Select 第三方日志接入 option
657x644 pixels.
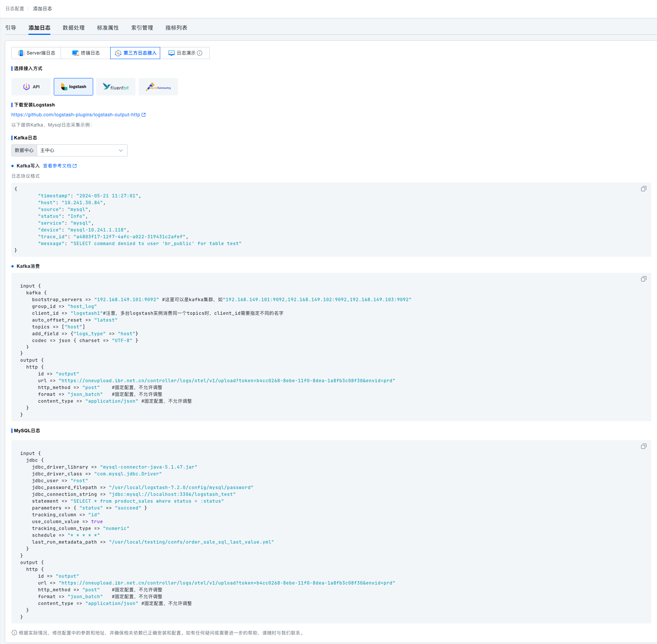(135, 53)
